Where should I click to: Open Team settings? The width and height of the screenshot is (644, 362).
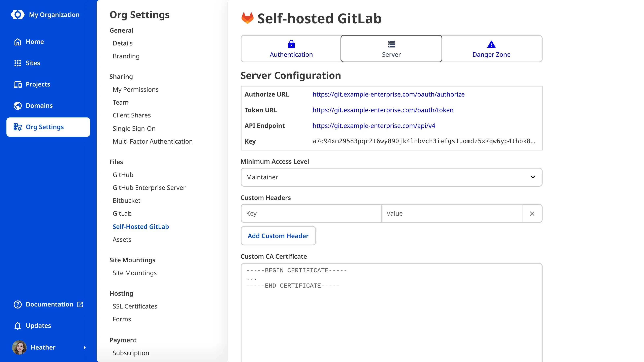pyautogui.click(x=121, y=102)
